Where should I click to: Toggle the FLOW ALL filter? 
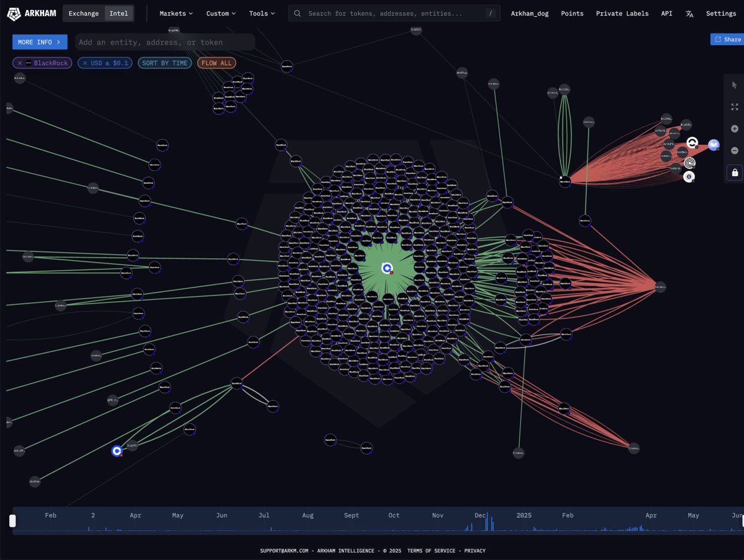[x=216, y=63]
